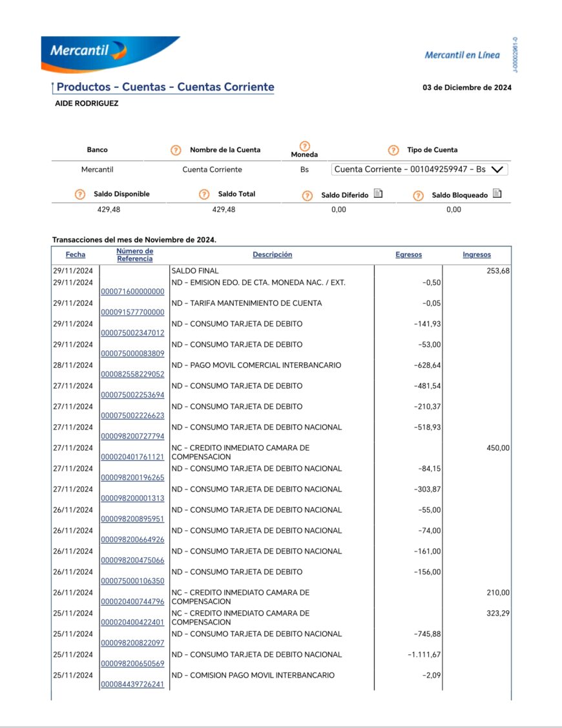Open reference 000091577700000
The width and height of the screenshot is (562, 728).
click(132, 312)
